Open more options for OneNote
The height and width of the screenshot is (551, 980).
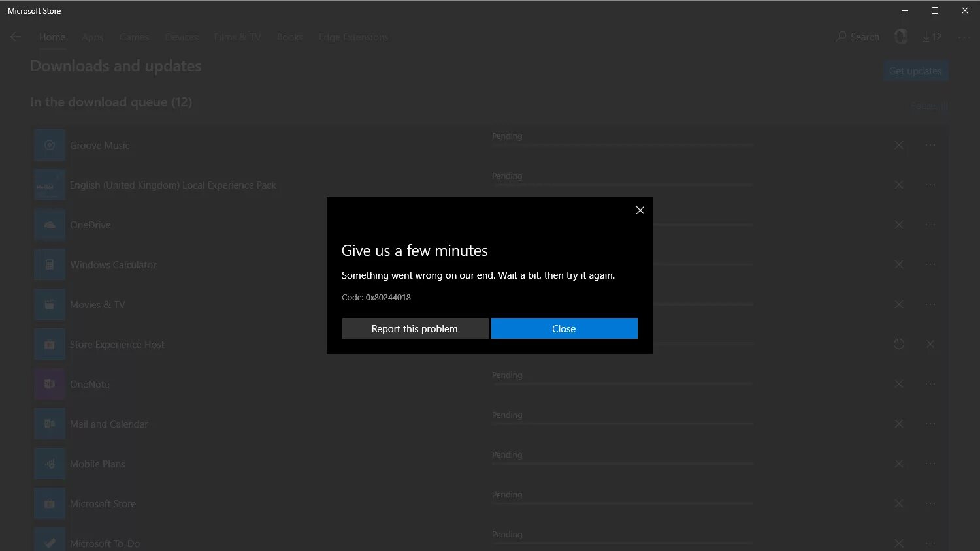pos(930,384)
